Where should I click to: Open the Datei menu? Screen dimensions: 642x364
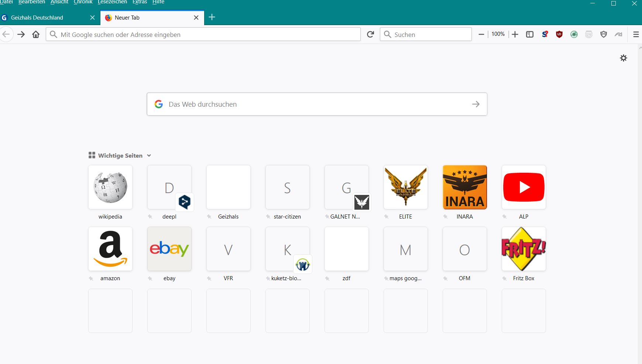pyautogui.click(x=6, y=2)
